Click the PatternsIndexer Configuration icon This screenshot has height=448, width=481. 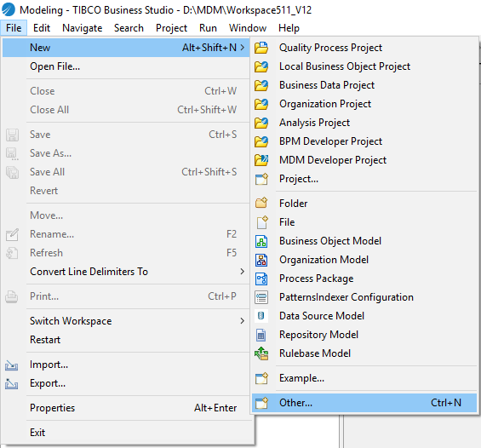261,297
